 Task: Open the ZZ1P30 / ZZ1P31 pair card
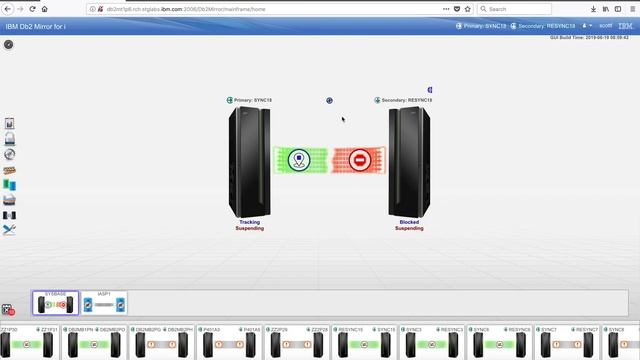29,342
